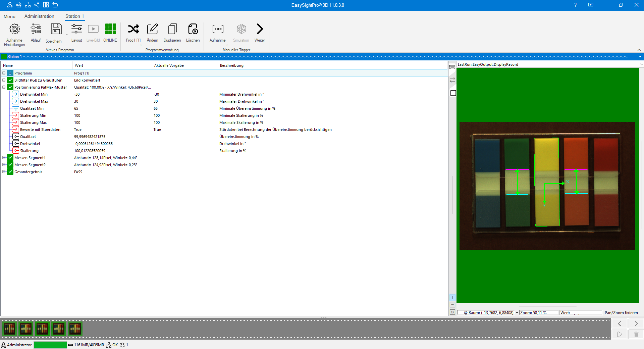Click Pan/Zoom fixieren label
Image resolution: width=644 pixels, height=349 pixels.
(621, 312)
